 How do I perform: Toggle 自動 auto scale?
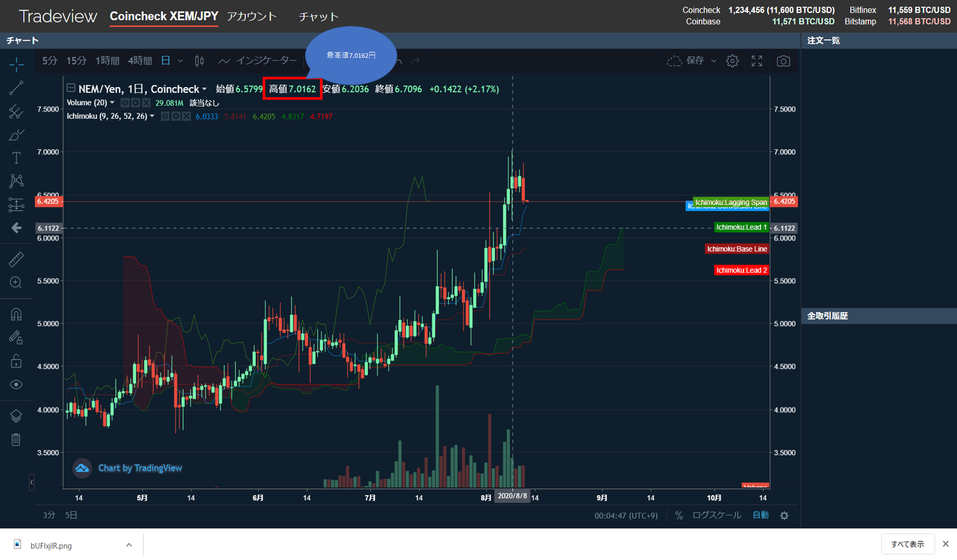coord(761,515)
